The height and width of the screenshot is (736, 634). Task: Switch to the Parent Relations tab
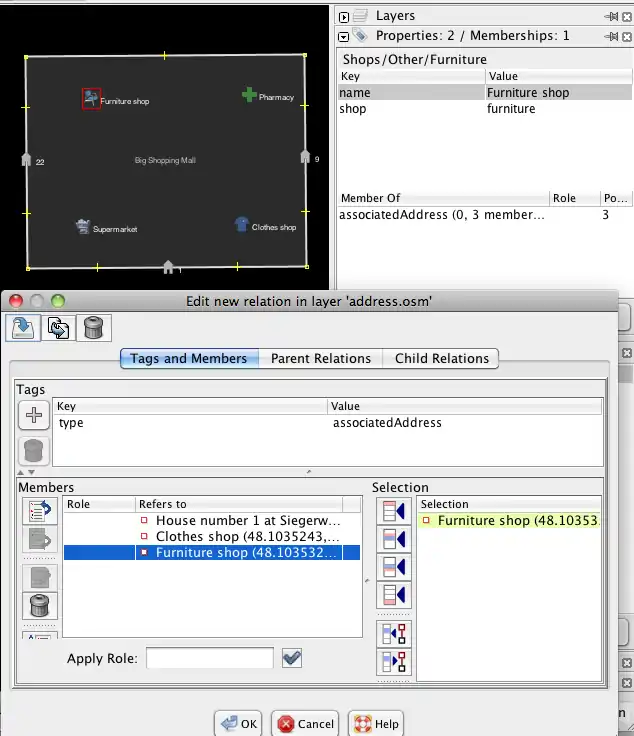tap(321, 358)
